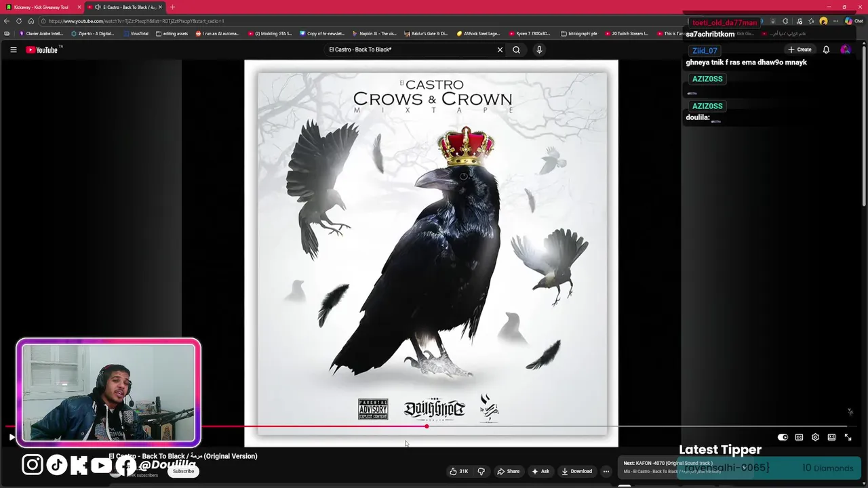This screenshot has height=488, width=868.
Task: Open a new browser tab
Action: pyautogui.click(x=172, y=7)
